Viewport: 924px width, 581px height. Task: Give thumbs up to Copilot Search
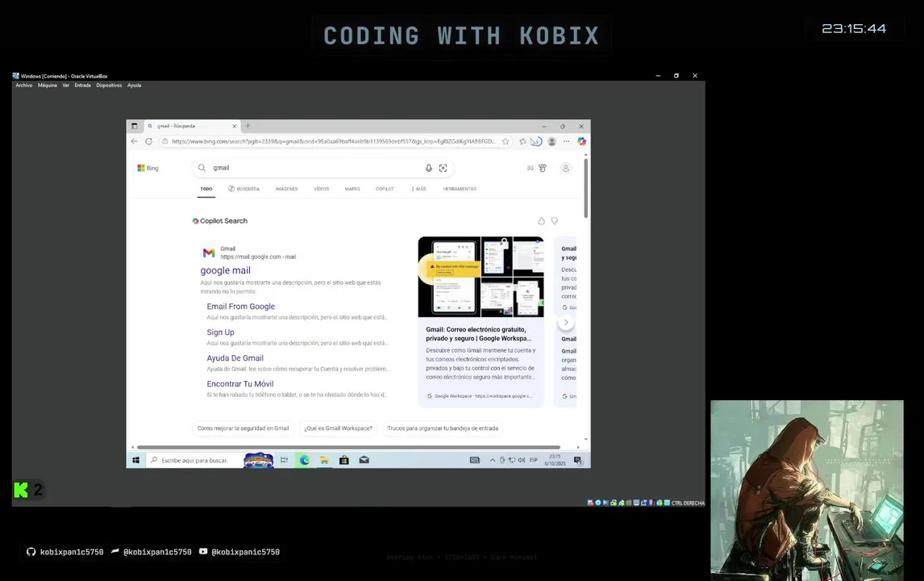pyautogui.click(x=541, y=220)
